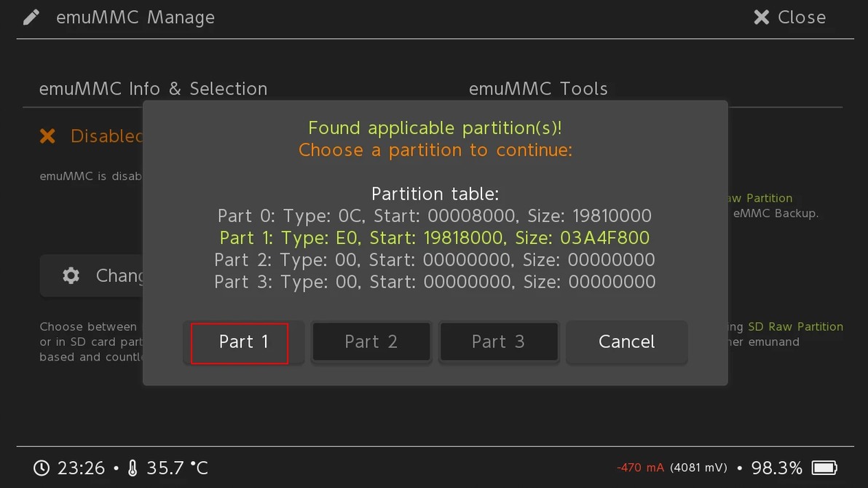Click the emuMMC Info & Selection heading
This screenshot has height=488, width=868.
(153, 89)
